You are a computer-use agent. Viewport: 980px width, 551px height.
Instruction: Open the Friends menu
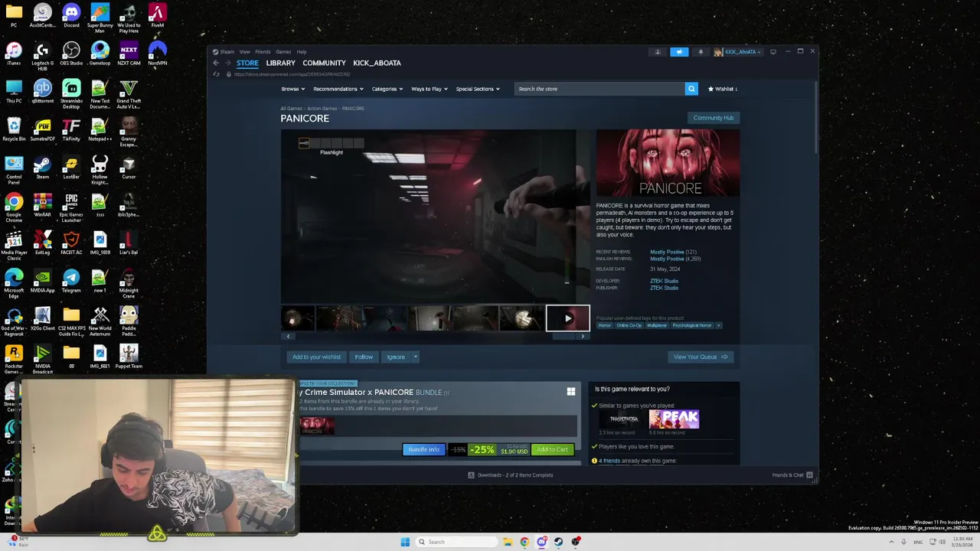coord(263,52)
